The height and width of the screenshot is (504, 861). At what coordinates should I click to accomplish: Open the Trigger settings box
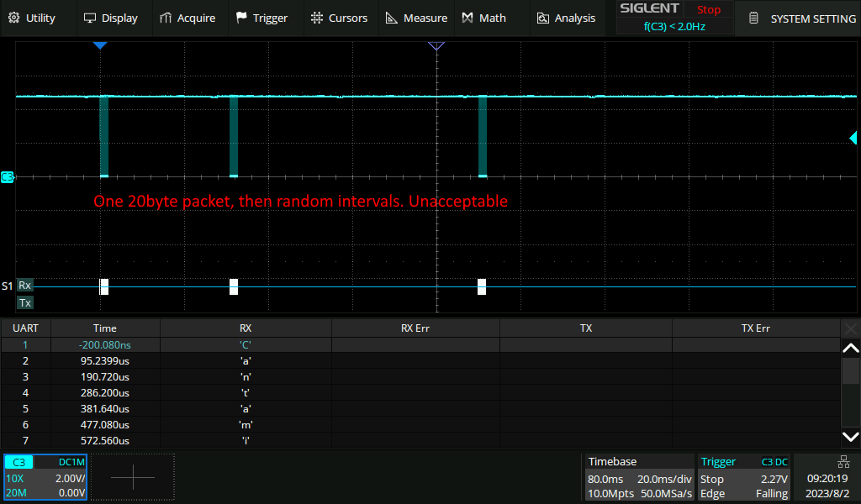point(743,477)
